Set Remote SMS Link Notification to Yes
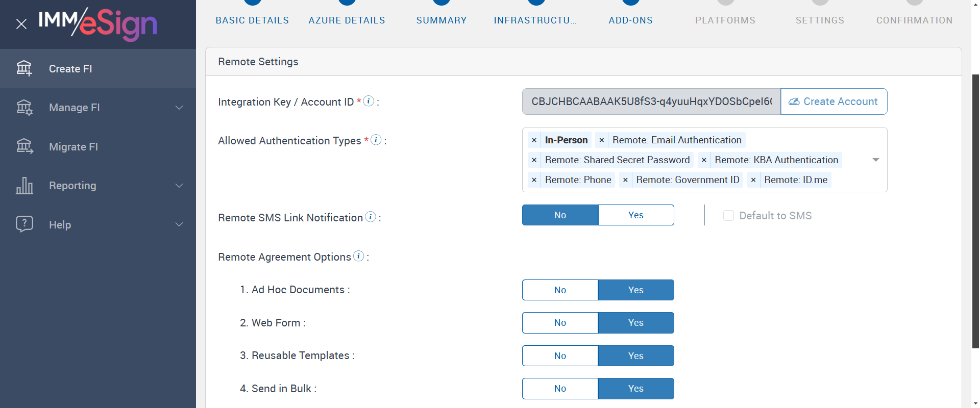The width and height of the screenshot is (980, 408). click(635, 215)
